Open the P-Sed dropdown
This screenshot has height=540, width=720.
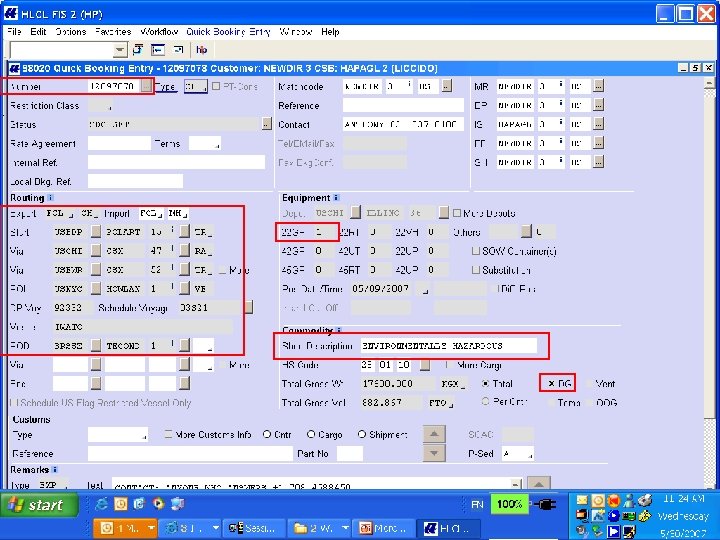click(x=530, y=454)
